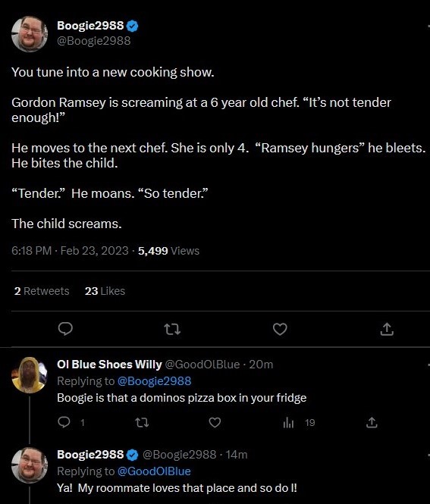Retweet Ol Blue Shoes Willy's reply
430x504 pixels.
(142, 422)
